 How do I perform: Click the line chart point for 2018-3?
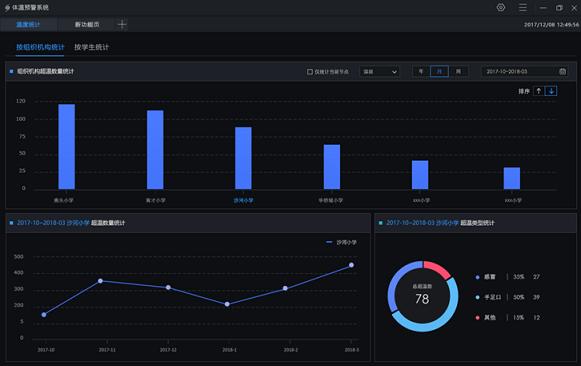coord(351,265)
